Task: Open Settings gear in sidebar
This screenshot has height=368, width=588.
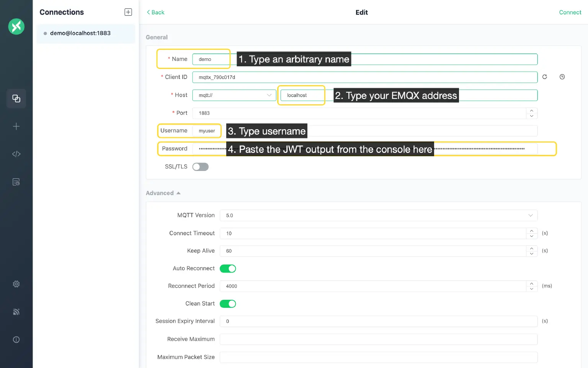Action: 16,284
